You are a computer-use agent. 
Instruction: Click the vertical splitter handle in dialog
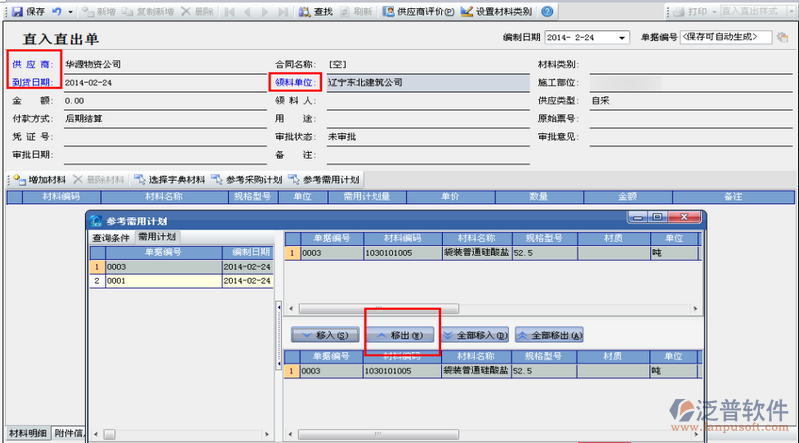click(x=279, y=334)
